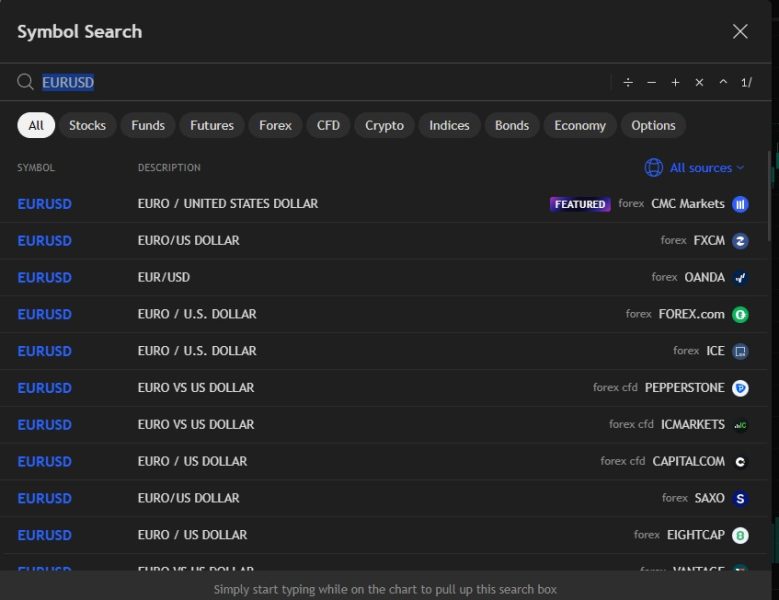Select EURUSD symbol in the SAXO row
779x600 pixels.
point(44,499)
